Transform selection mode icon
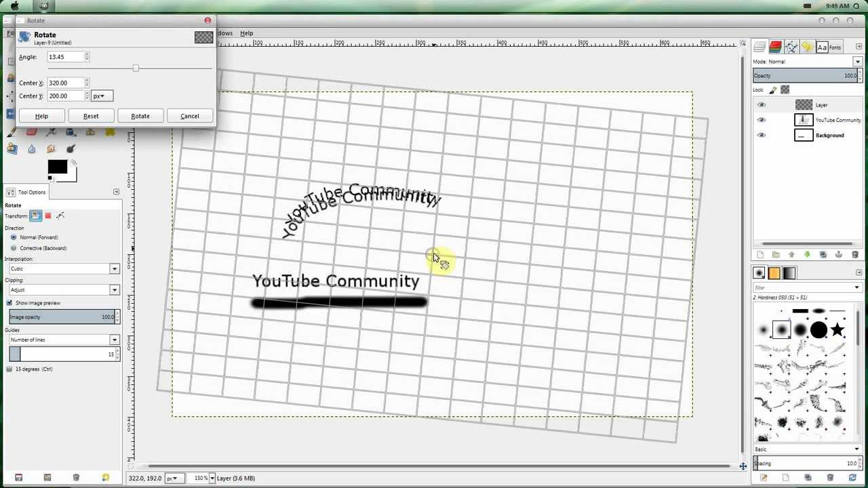Viewport: 868px width, 488px height. 47,216
